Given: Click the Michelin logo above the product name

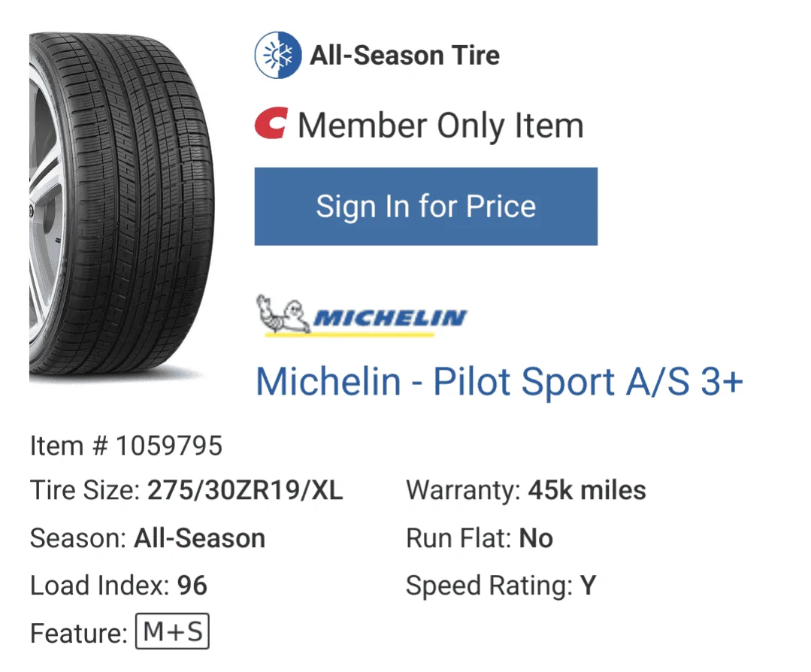Looking at the screenshot, I should coord(361,314).
